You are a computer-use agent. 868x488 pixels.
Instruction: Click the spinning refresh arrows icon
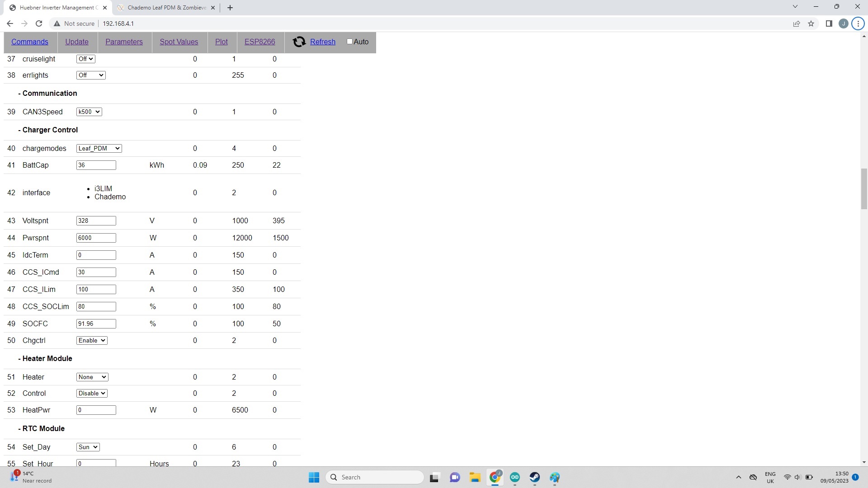point(299,42)
